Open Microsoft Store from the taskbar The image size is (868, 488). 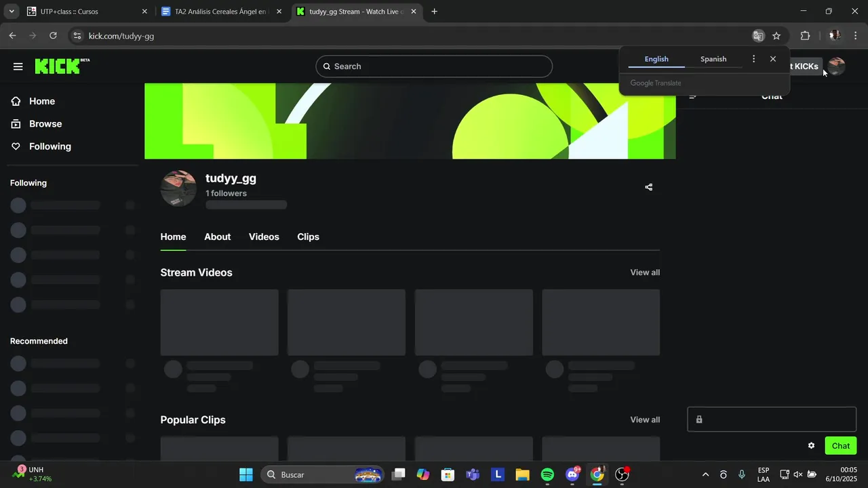(448, 474)
